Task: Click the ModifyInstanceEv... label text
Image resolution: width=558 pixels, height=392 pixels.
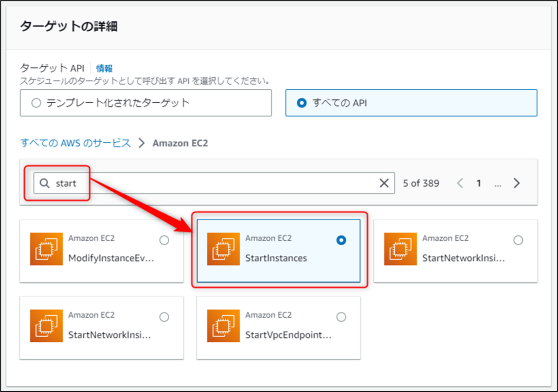Action: pos(111,258)
